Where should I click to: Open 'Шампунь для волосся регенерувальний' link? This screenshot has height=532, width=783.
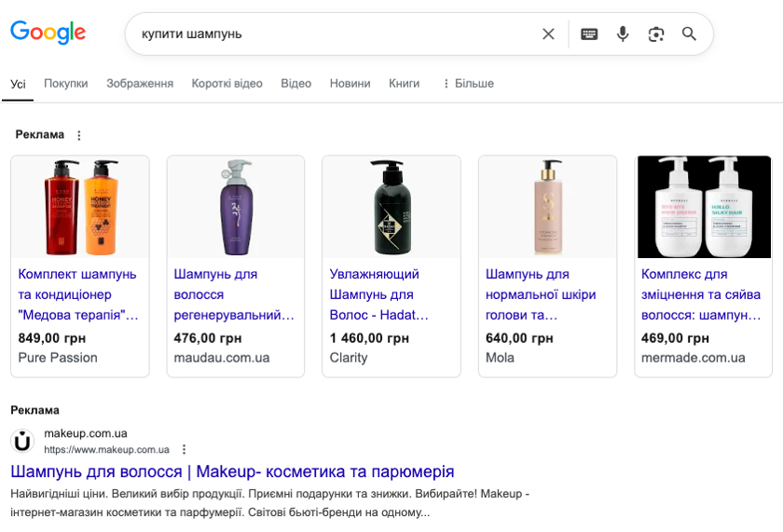(234, 294)
